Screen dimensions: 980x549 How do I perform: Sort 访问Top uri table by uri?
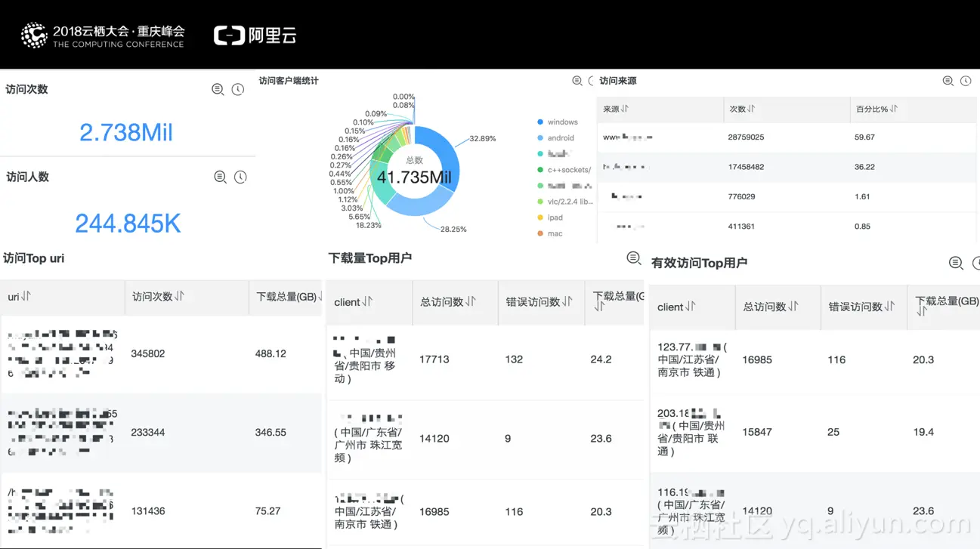point(26,296)
